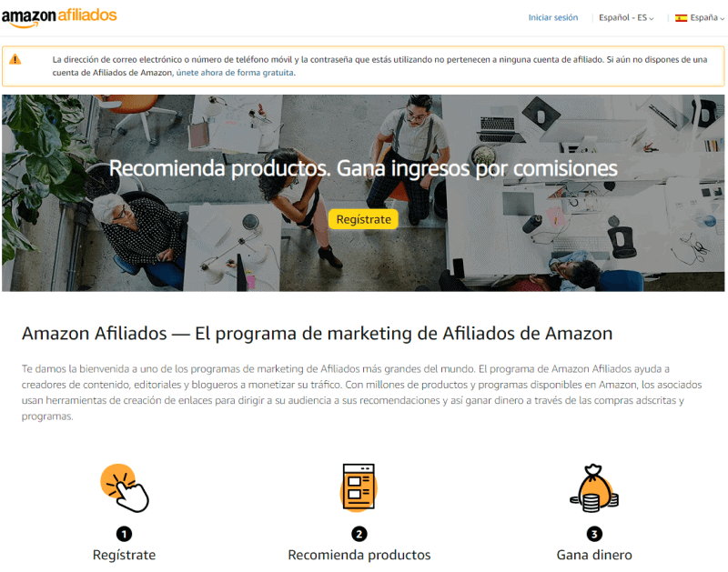This screenshot has width=728, height=572.
Task: Click the Spain flag icon
Action: 681,18
